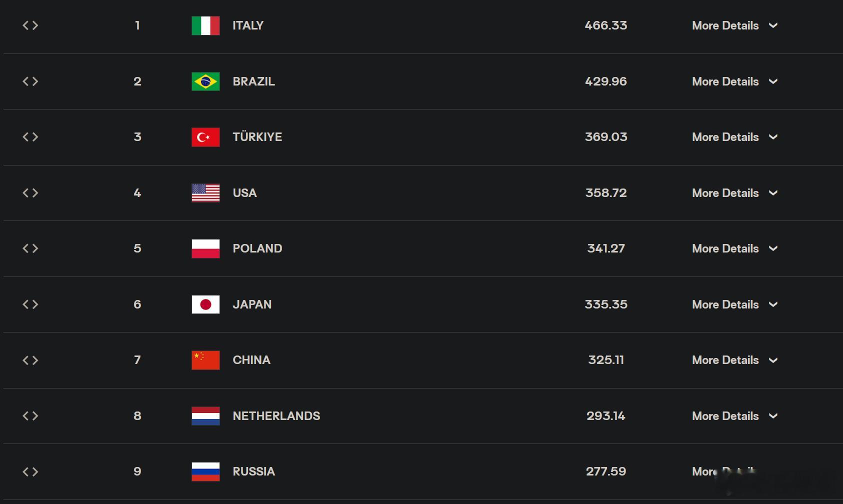This screenshot has height=504, width=843.
Task: Open More Details for Poland
Action: pos(725,248)
